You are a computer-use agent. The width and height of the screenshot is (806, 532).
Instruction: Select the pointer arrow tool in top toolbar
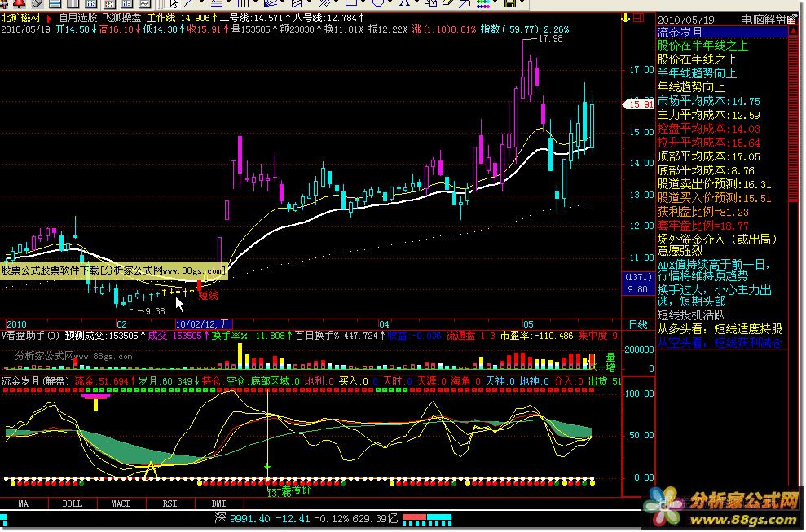(x=174, y=3)
